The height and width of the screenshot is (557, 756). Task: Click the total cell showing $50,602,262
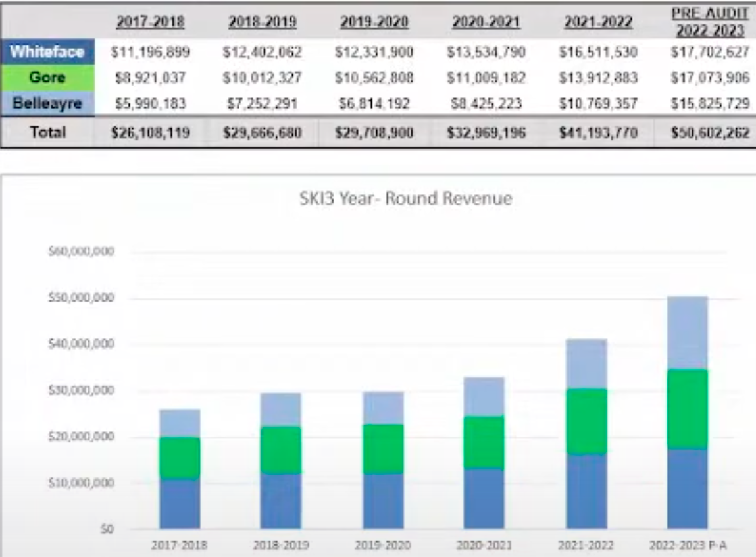coord(710,132)
